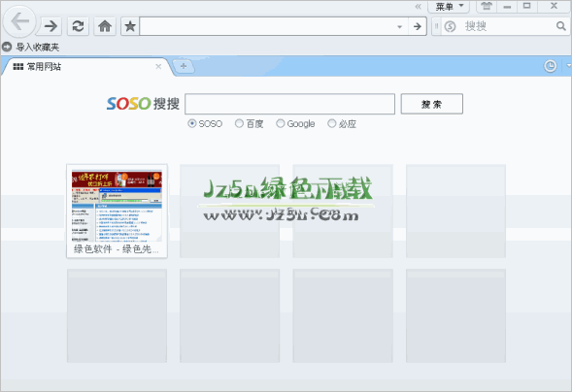Click the address bar go arrow
The image size is (572, 392).
[418, 26]
